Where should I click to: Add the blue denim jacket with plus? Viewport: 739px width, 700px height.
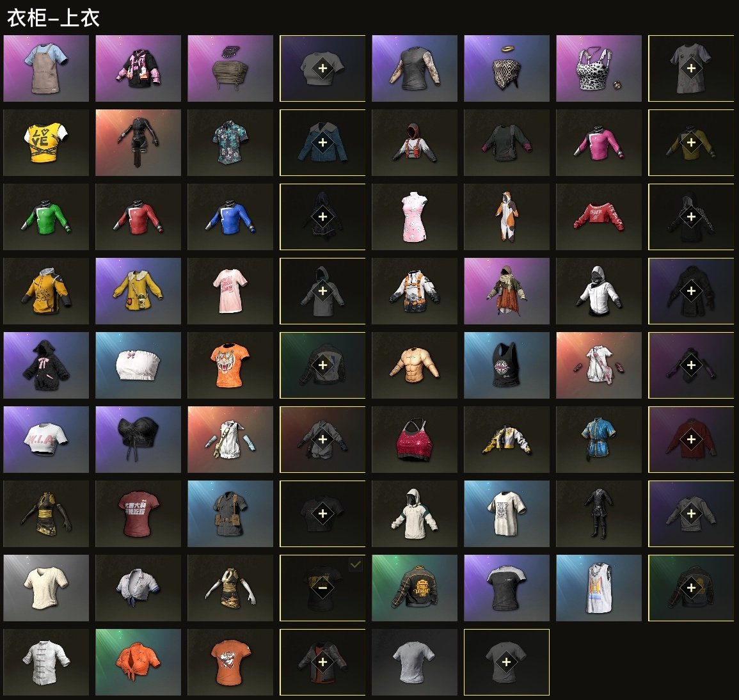click(322, 142)
